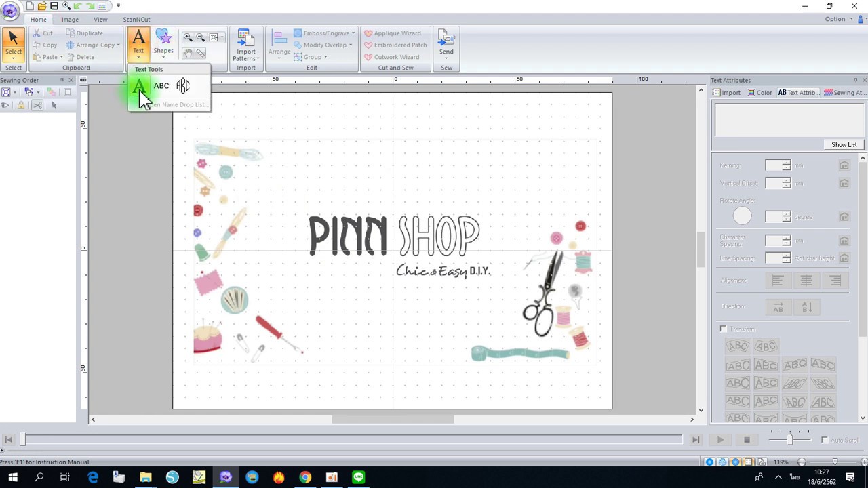Choose the ABC small text tool

(161, 86)
